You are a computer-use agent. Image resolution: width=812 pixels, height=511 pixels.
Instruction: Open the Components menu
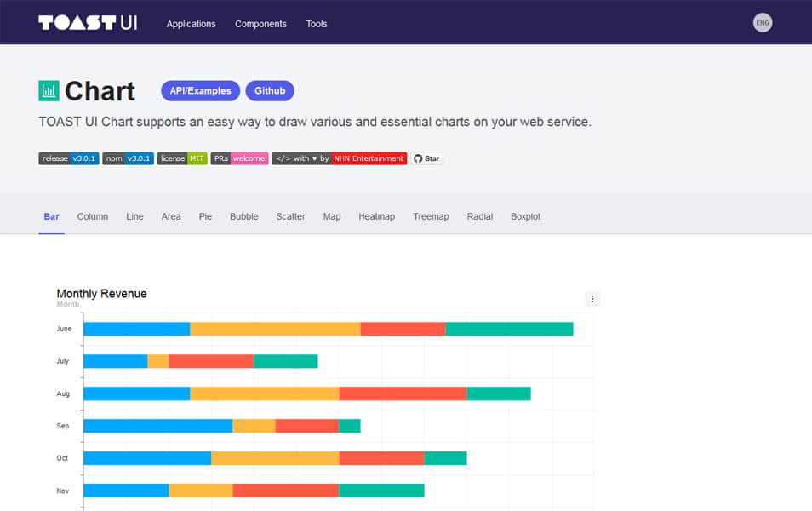coord(260,23)
